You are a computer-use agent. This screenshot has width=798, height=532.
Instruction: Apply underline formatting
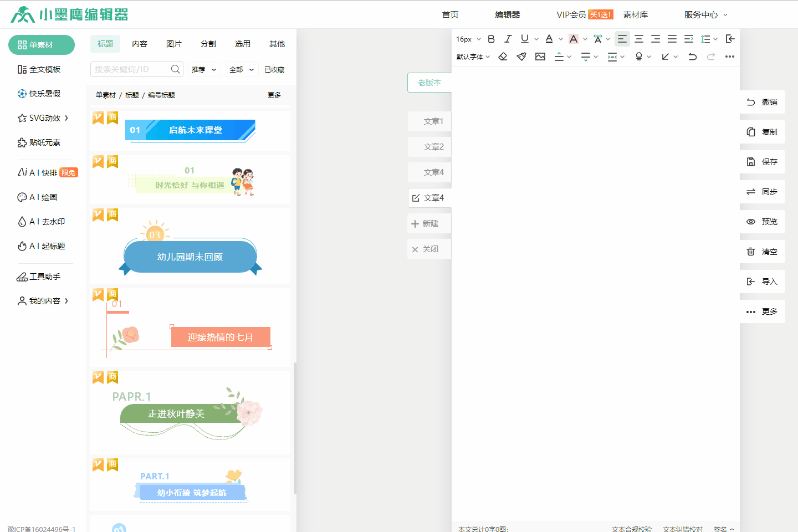524,39
